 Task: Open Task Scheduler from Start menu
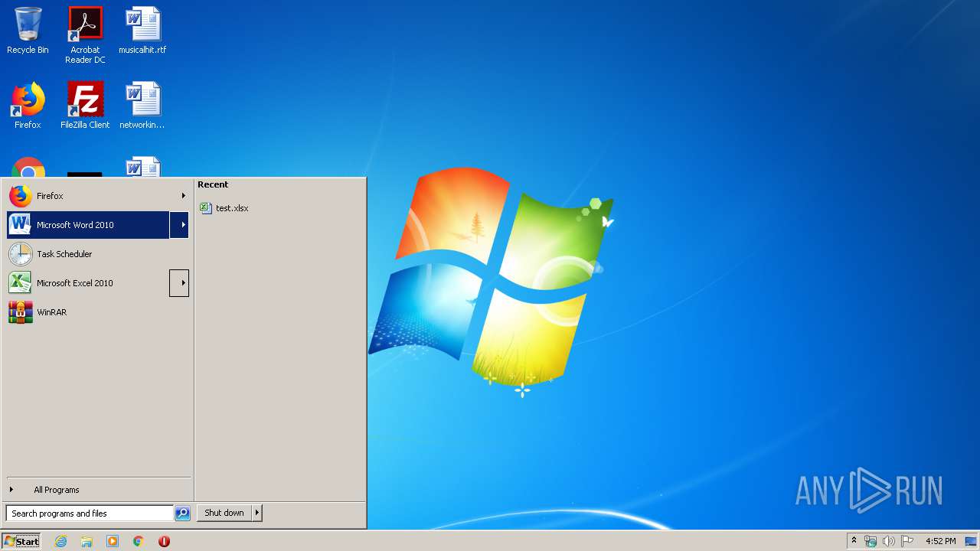(x=98, y=254)
